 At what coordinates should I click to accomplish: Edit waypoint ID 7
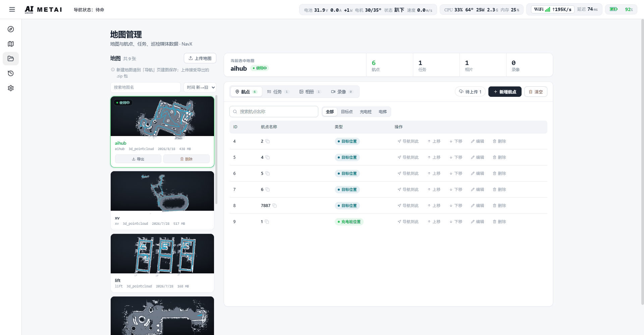478,190
